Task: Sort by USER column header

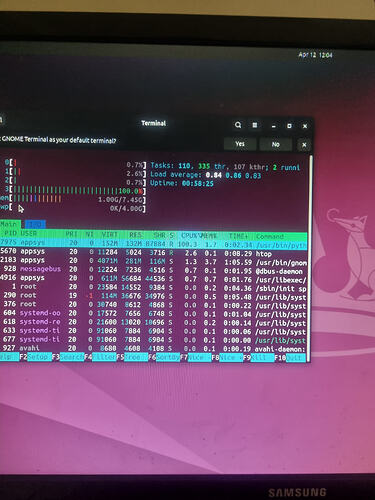Action: tap(29, 233)
